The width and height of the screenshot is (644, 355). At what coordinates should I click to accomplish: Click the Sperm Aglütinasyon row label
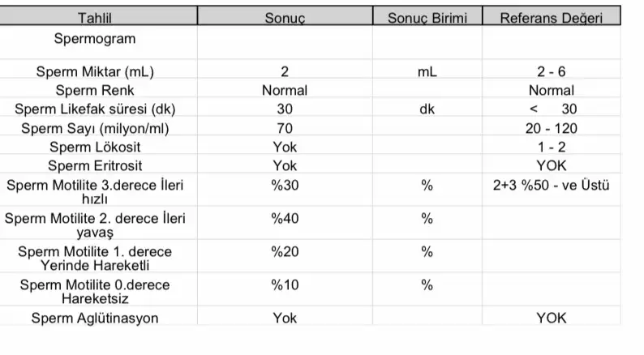click(95, 318)
